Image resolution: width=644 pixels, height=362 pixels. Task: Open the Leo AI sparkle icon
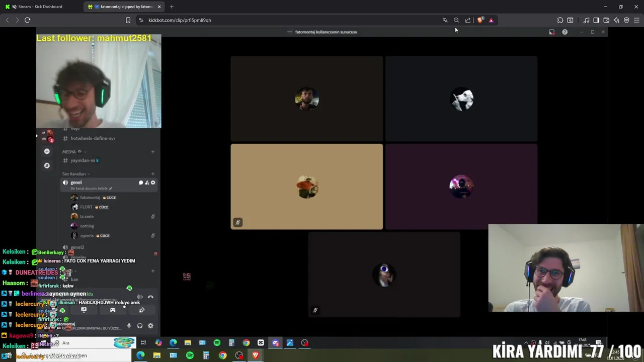tap(616, 20)
